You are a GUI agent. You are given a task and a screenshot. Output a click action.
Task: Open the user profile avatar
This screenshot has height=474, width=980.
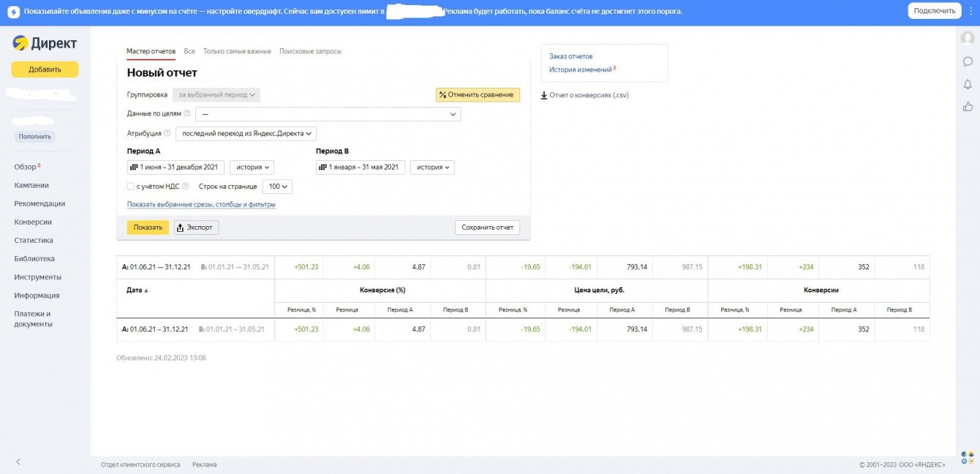[x=968, y=38]
